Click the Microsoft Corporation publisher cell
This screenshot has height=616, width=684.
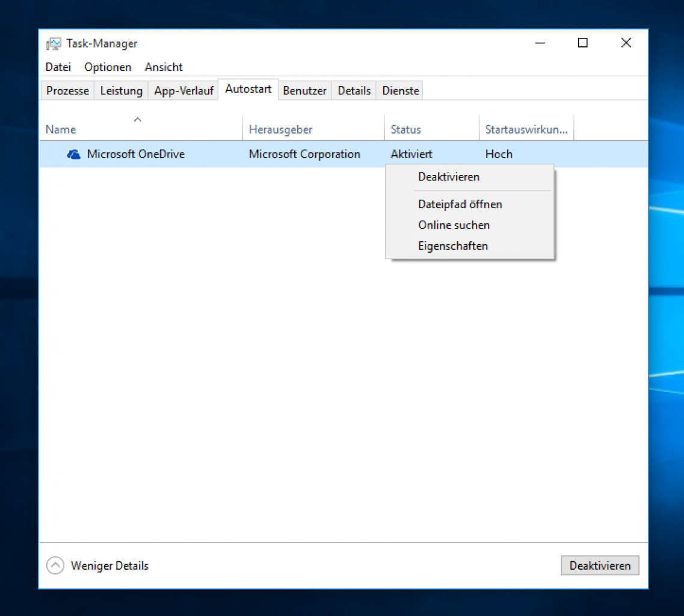click(x=304, y=154)
